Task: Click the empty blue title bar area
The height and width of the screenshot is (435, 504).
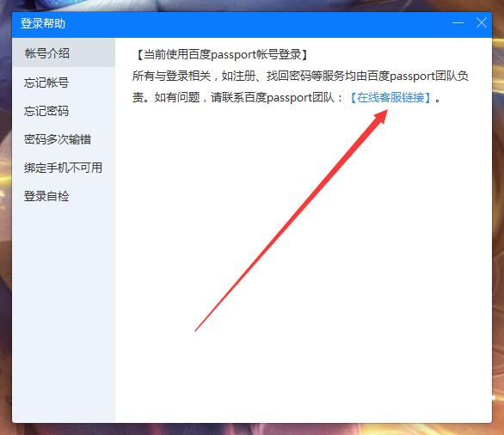Action: 257,24
